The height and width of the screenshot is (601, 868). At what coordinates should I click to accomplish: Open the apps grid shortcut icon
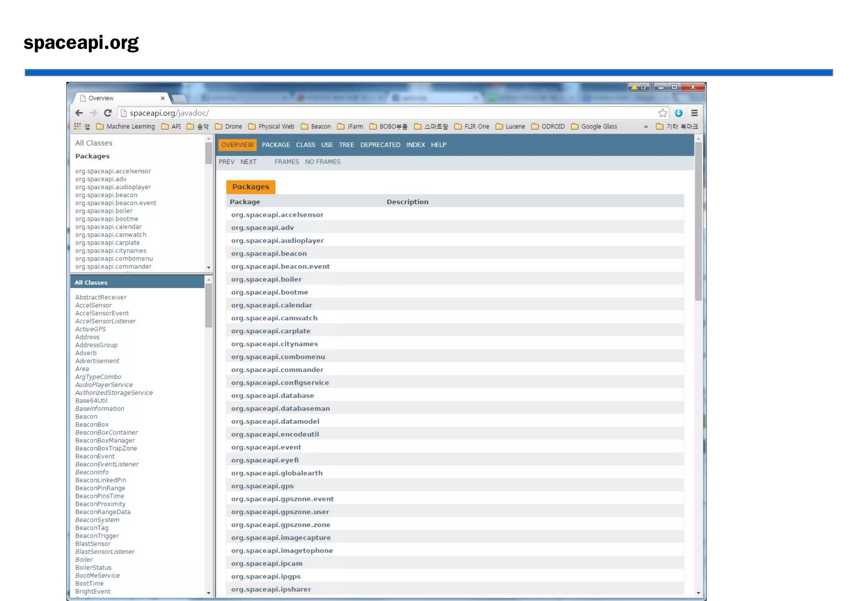coord(78,127)
